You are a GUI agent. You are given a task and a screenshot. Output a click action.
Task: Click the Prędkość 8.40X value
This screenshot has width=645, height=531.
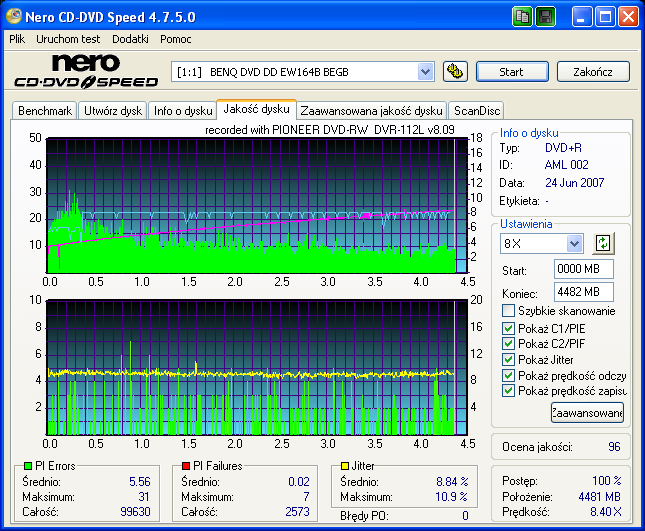[x=606, y=512]
